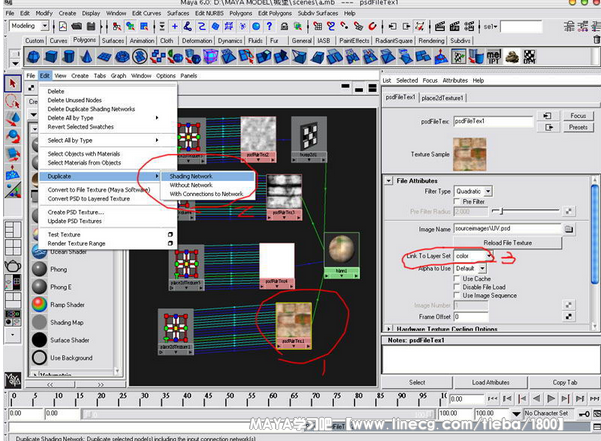
Task: Click the polygon cone shelf icon
Action: click(x=87, y=57)
